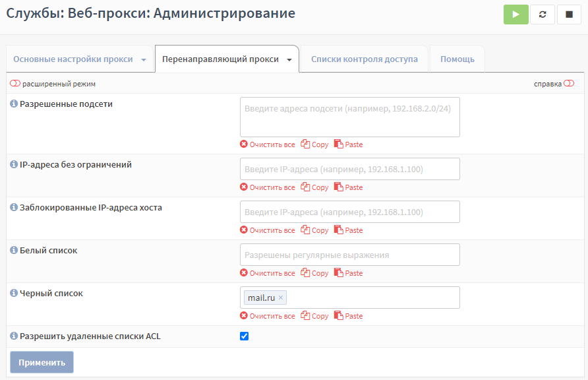Image resolution: width=588 pixels, height=380 pixels.
Task: Click info icon beside Черный список
Action: click(14, 293)
